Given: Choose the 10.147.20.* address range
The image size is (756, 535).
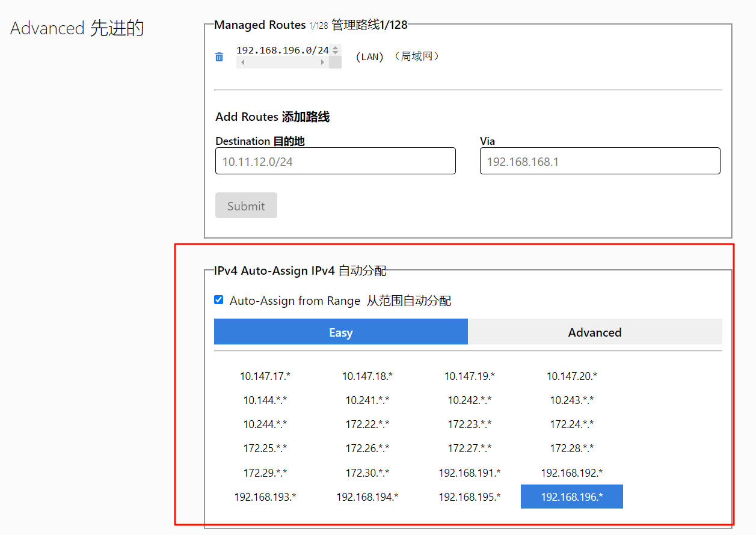Looking at the screenshot, I should (571, 376).
